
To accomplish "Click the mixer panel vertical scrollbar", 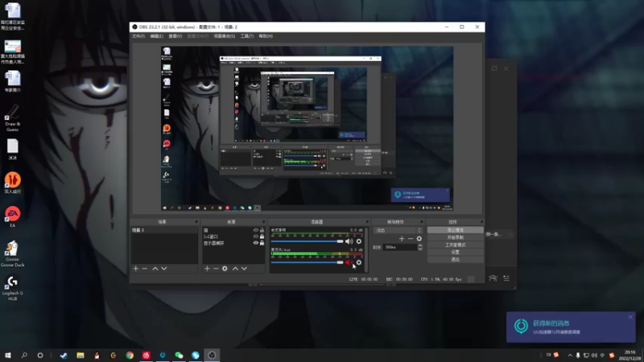I will [x=366, y=249].
